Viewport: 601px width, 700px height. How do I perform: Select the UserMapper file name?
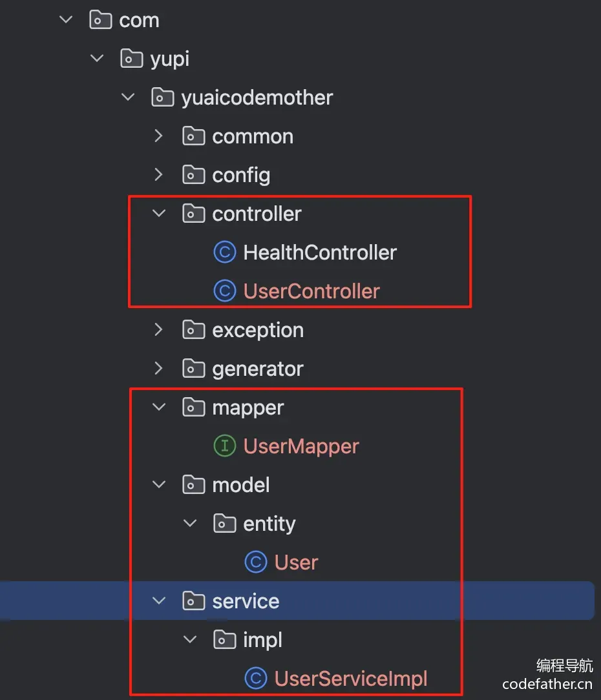click(x=301, y=446)
